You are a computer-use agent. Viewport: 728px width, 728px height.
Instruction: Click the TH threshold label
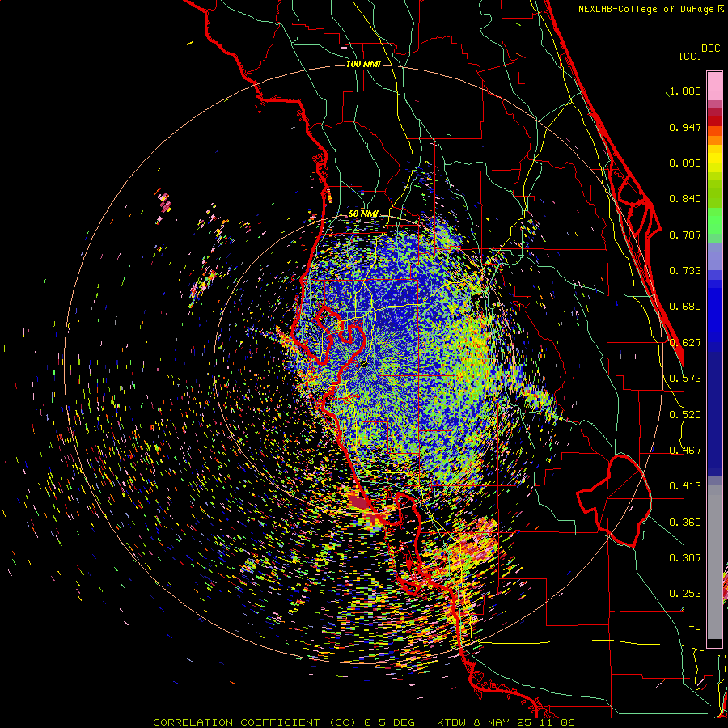pos(695,630)
